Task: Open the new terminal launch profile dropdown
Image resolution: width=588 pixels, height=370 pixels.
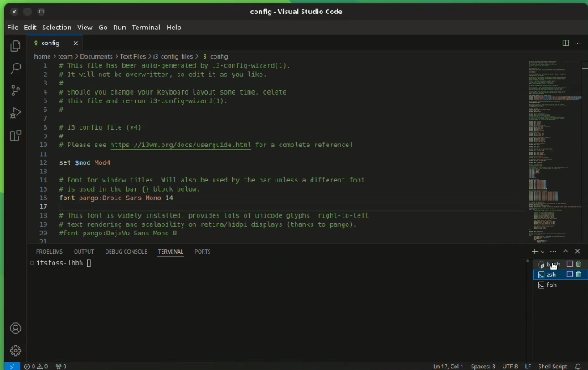Action: pyautogui.click(x=543, y=251)
